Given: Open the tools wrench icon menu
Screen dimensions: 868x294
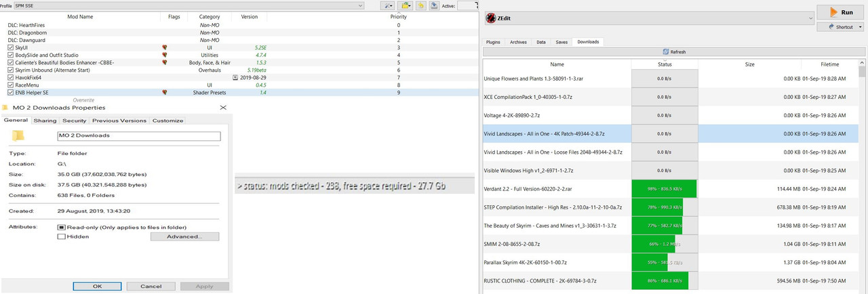Looking at the screenshot, I should point(389,5).
